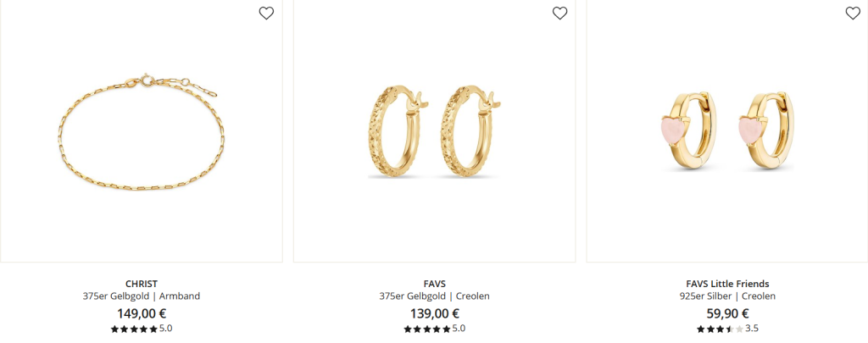Open the gold chain bracelet product image
868x343 pixels.
tap(142, 131)
